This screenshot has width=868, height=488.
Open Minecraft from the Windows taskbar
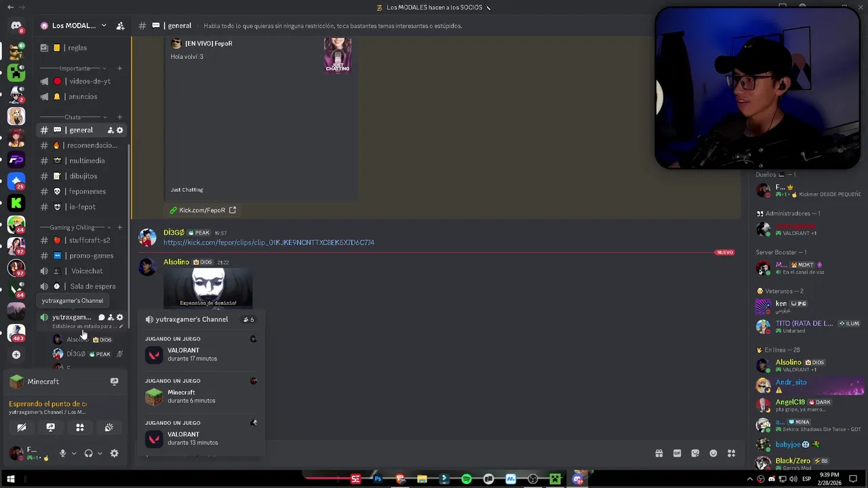tap(555, 479)
